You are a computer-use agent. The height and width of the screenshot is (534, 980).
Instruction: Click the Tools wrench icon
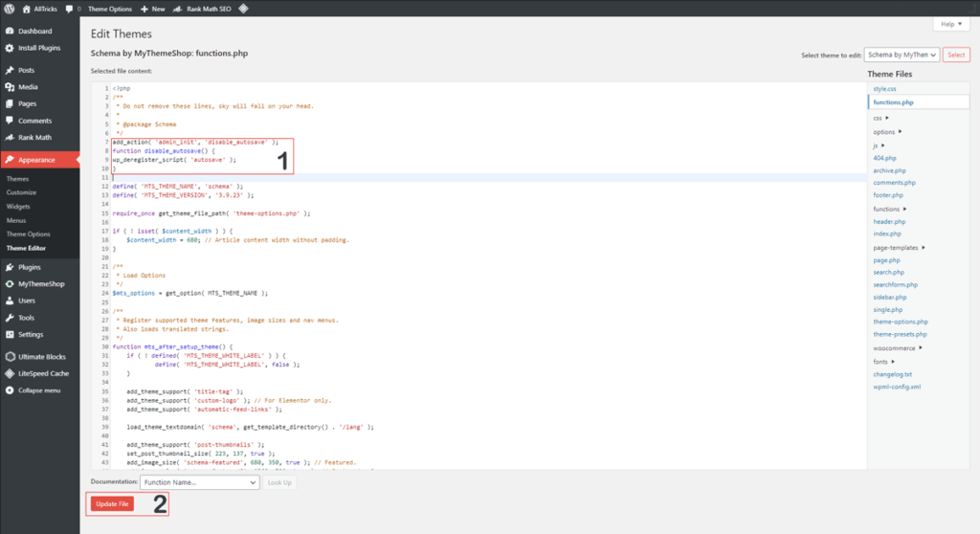pyautogui.click(x=10, y=318)
